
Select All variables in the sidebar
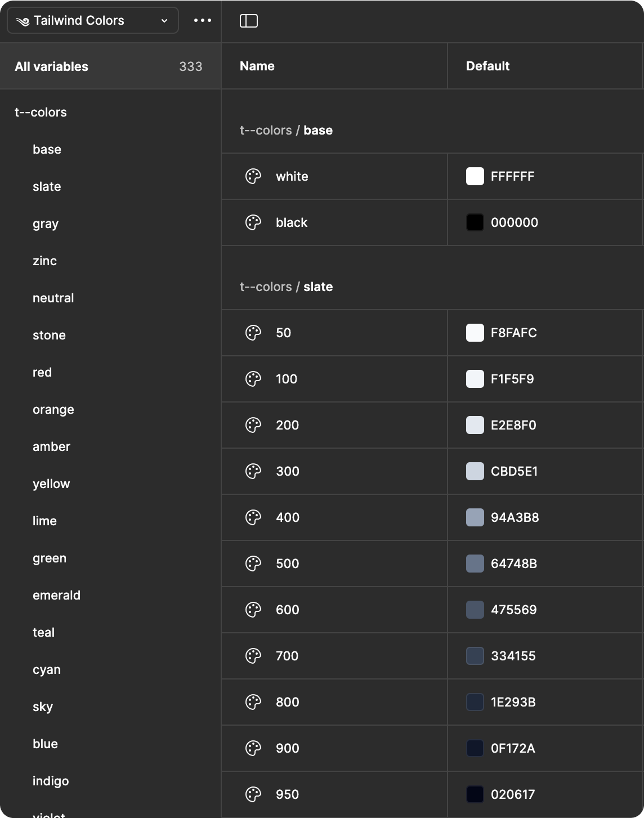[51, 66]
